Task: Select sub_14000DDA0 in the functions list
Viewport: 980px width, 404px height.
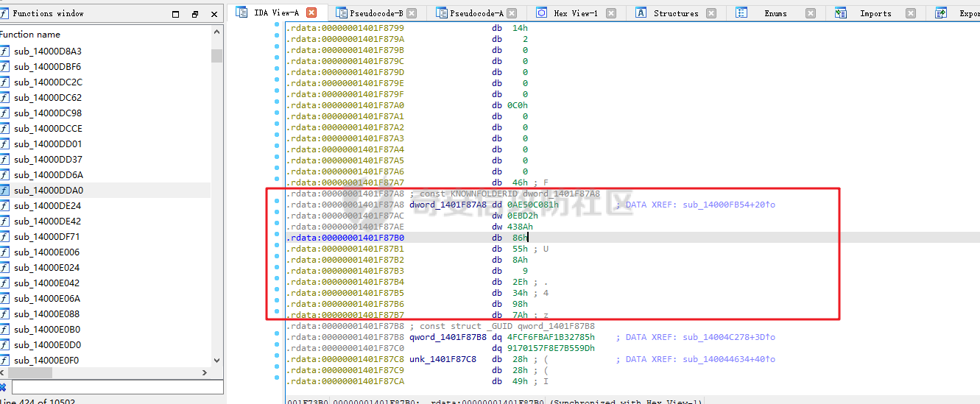Action: (x=48, y=190)
